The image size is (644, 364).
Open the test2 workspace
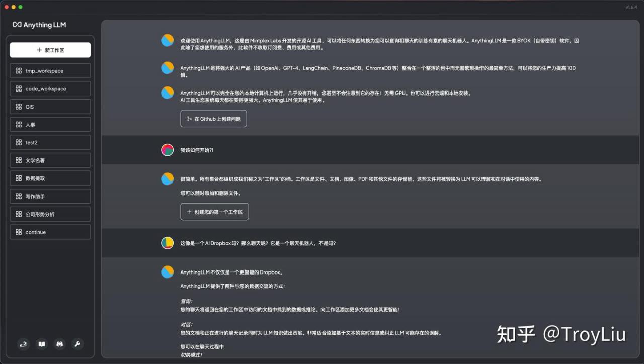pos(50,142)
